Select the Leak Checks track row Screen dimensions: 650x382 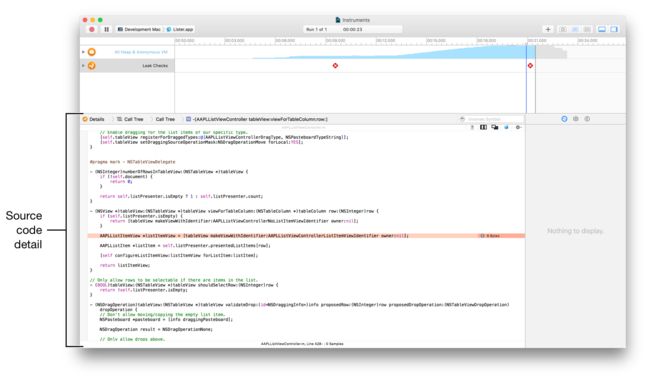click(x=127, y=65)
